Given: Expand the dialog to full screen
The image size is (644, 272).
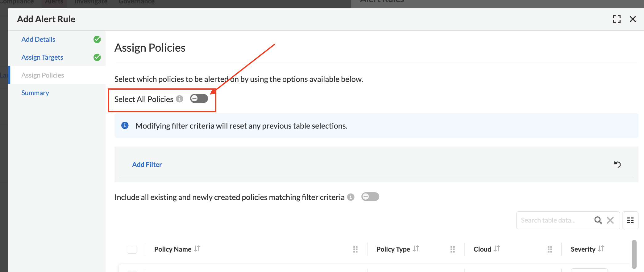Looking at the screenshot, I should pyautogui.click(x=617, y=19).
